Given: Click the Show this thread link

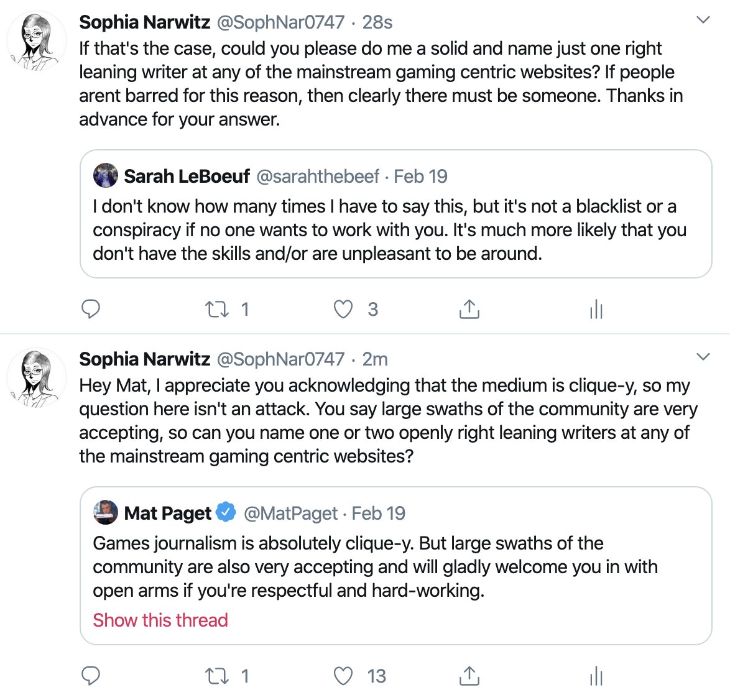Looking at the screenshot, I should pyautogui.click(x=160, y=620).
